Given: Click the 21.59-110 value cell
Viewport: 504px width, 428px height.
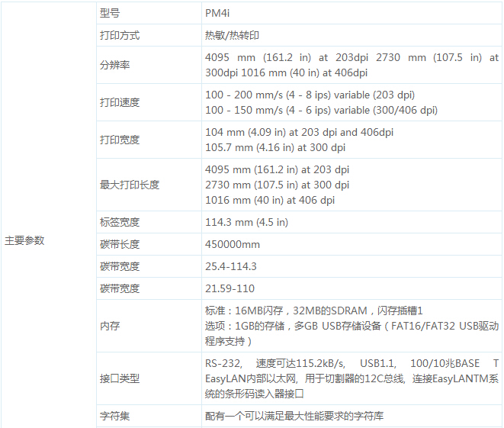Looking at the screenshot, I should click(230, 288).
